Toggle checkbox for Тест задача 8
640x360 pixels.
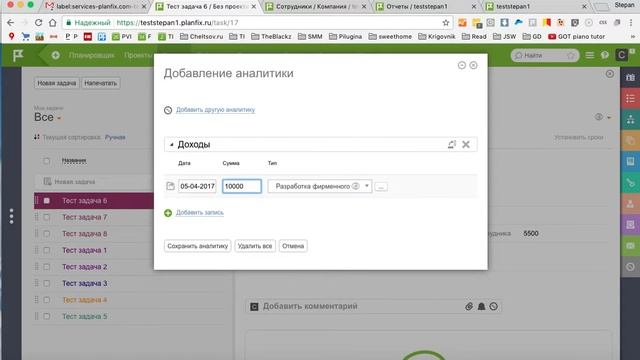tap(47, 234)
